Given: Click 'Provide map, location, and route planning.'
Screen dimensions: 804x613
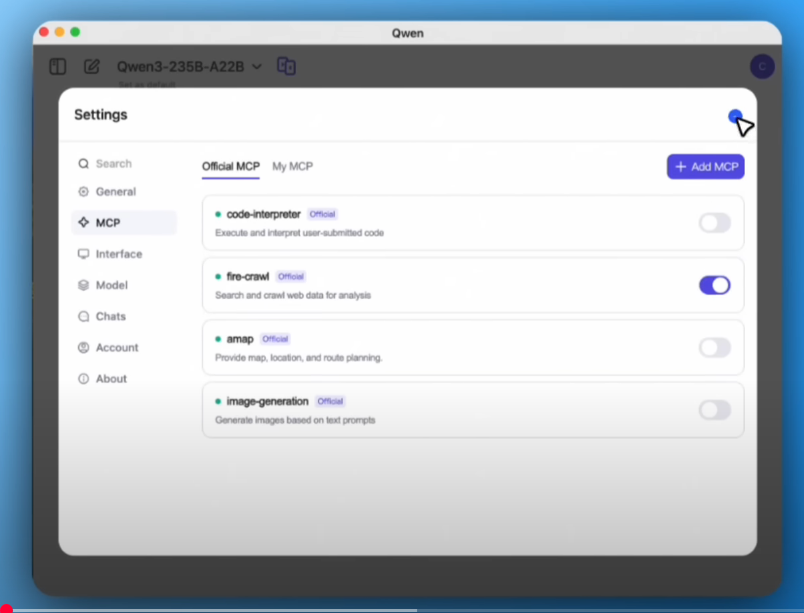Looking at the screenshot, I should (x=298, y=358).
